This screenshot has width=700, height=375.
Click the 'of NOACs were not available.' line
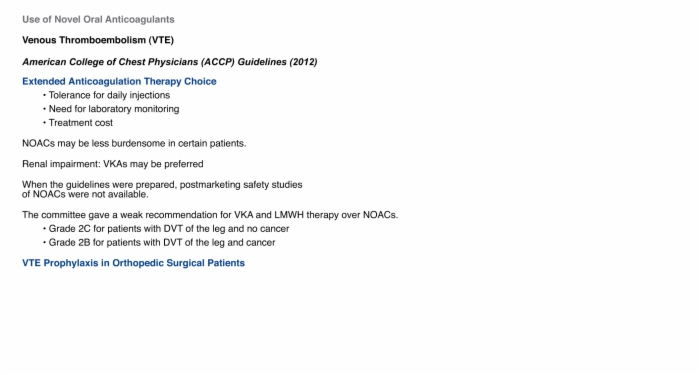(x=85, y=194)
